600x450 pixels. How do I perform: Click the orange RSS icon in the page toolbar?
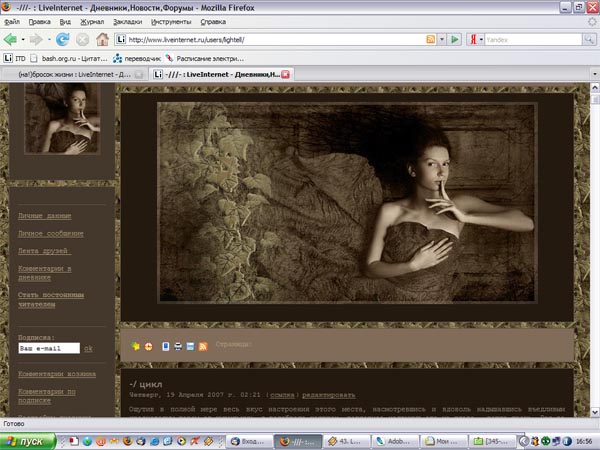tap(203, 346)
